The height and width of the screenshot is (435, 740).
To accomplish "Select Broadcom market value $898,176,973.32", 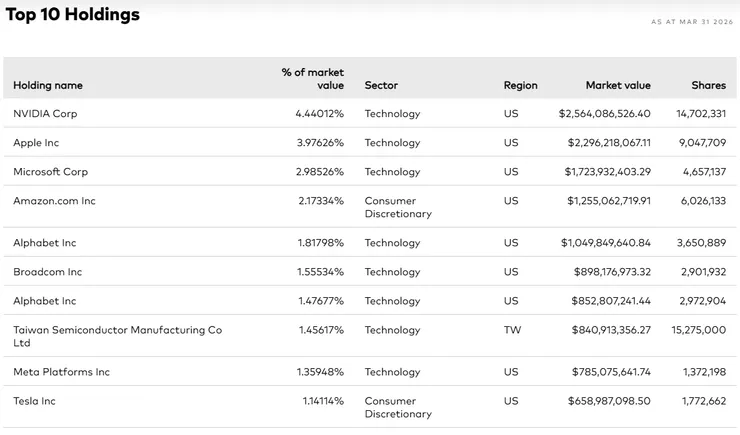I will point(612,272).
